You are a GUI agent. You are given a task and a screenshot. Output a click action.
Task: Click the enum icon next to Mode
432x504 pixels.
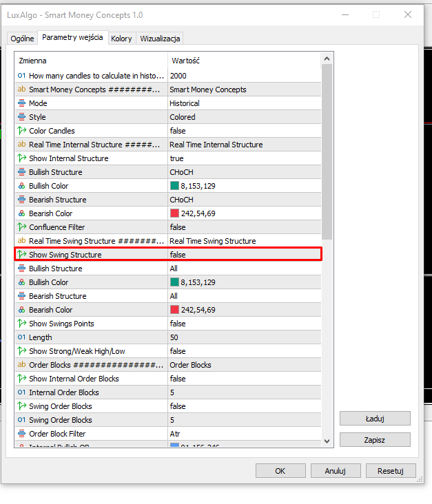click(x=21, y=103)
